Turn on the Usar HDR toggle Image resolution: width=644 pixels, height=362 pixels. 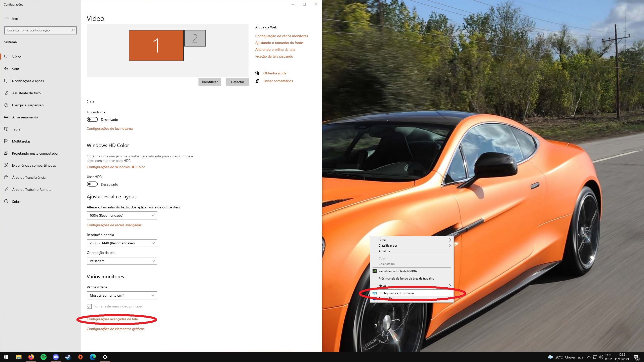coord(92,184)
